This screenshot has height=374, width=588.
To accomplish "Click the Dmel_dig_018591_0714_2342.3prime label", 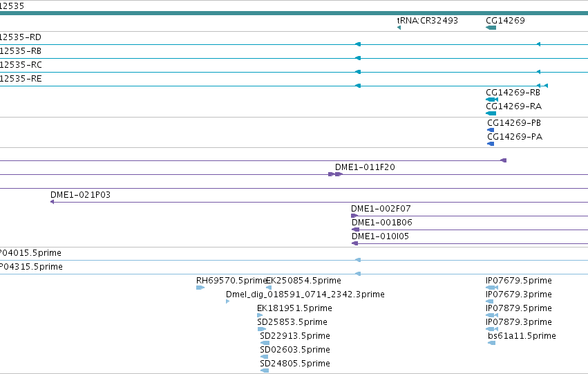I will pyautogui.click(x=305, y=295).
